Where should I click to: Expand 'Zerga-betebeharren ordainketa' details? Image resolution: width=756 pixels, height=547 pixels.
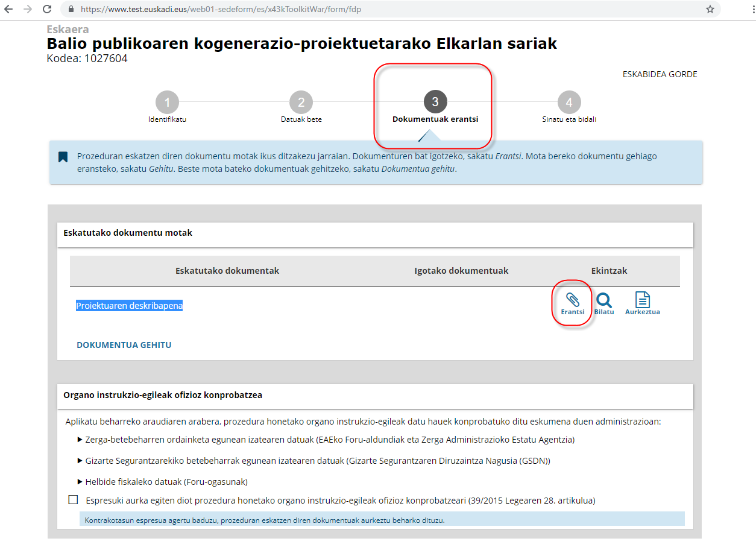(80, 440)
